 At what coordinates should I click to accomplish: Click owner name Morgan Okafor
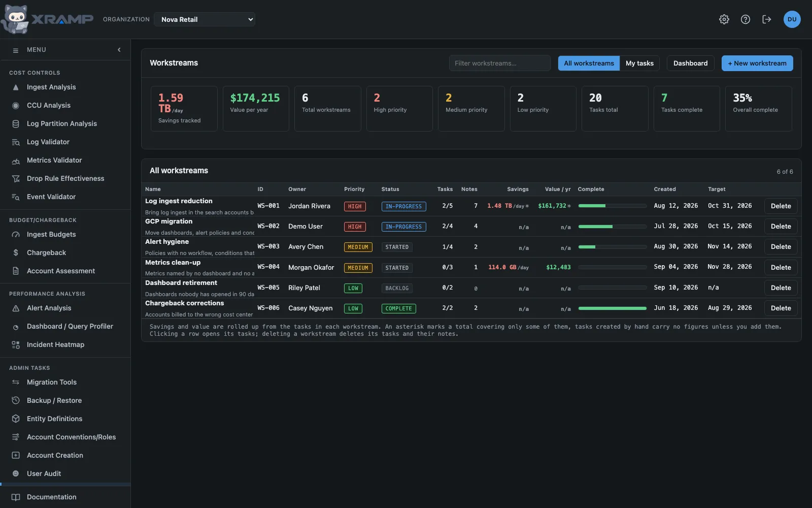point(311,267)
